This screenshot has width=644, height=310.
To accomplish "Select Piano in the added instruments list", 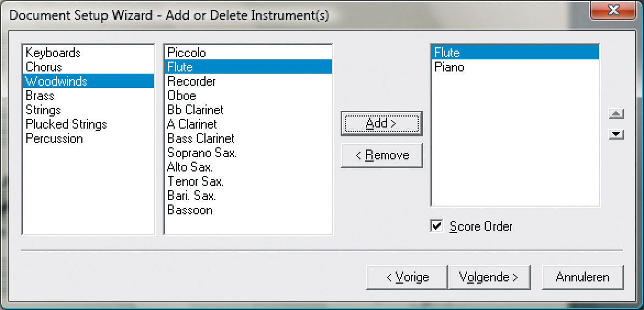I will tap(449, 67).
